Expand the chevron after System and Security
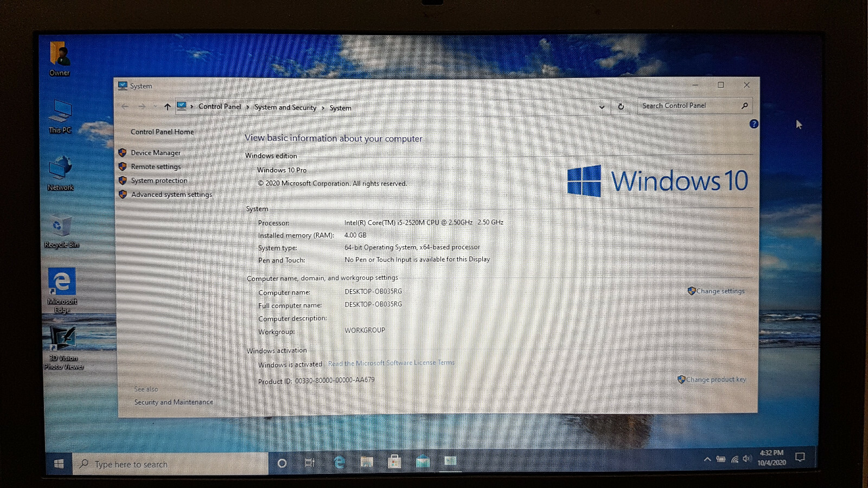868x488 pixels. [323, 108]
